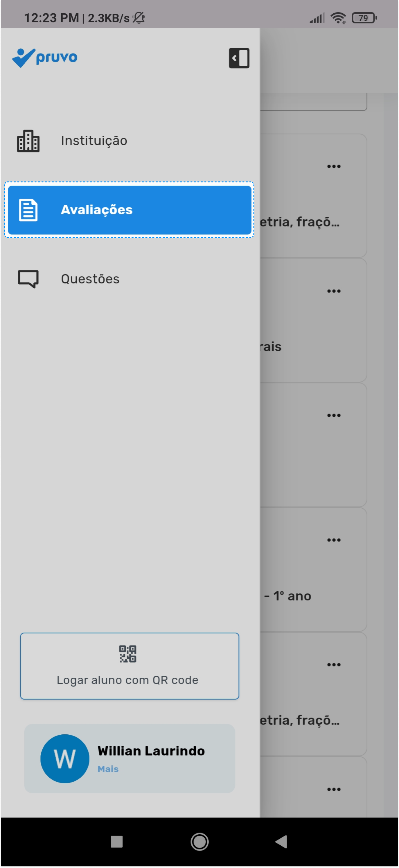Collapse the sidebar with the panel icon
The height and width of the screenshot is (868, 399).
click(x=239, y=58)
